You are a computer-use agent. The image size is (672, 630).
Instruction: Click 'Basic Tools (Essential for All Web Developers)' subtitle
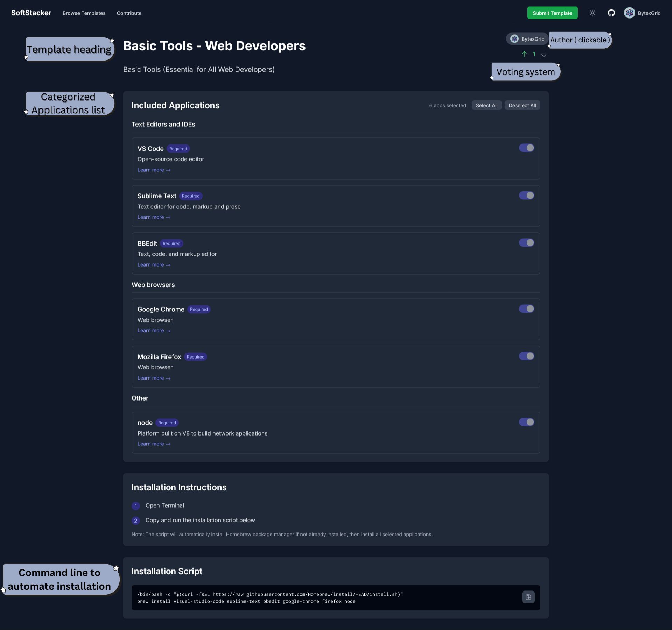click(x=199, y=69)
